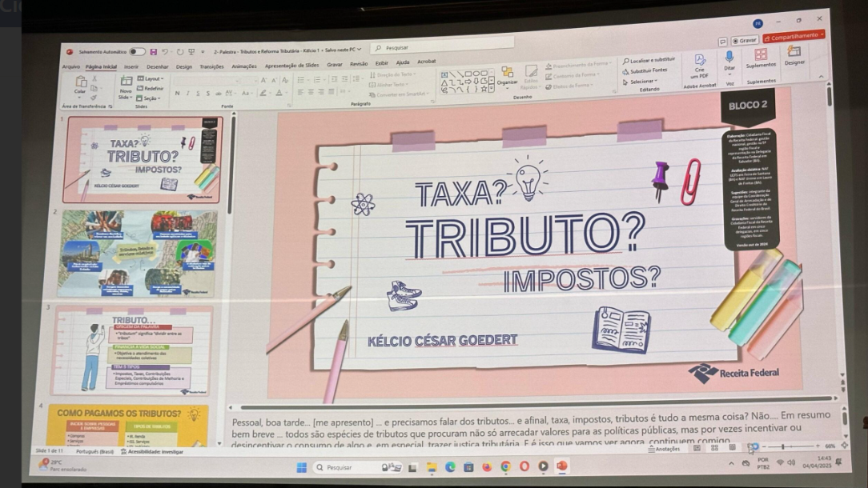The image size is (868, 488).
Task: Switch to the Inserir tab
Action: click(x=131, y=66)
